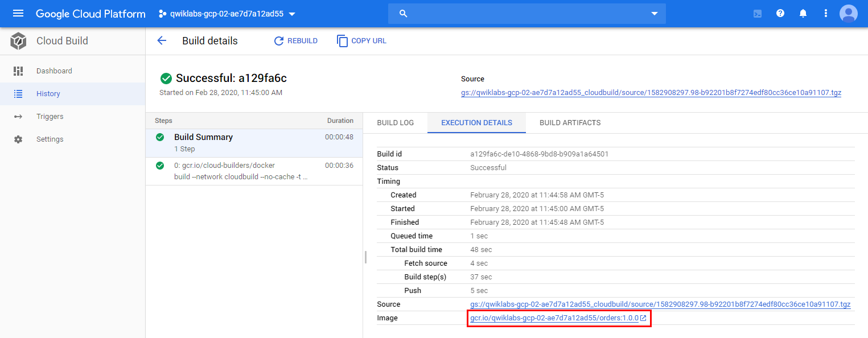The image size is (868, 338).
Task: Click the Rebuild circular arrow icon
Action: [x=278, y=41]
